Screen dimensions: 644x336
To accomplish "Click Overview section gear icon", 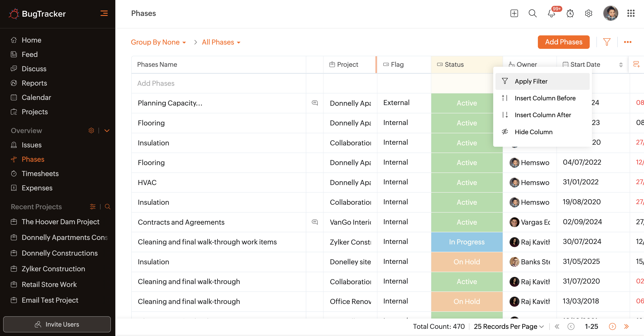I will [x=91, y=131].
